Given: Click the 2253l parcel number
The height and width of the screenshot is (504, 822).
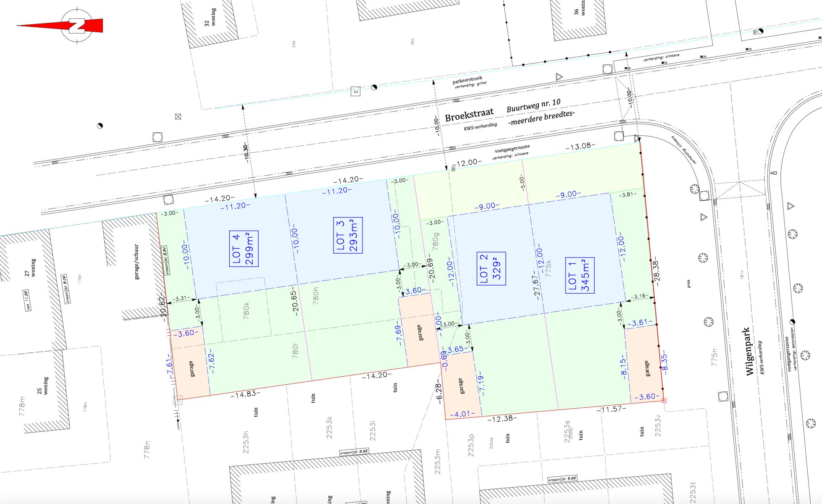Looking at the screenshot, I should point(373,430).
